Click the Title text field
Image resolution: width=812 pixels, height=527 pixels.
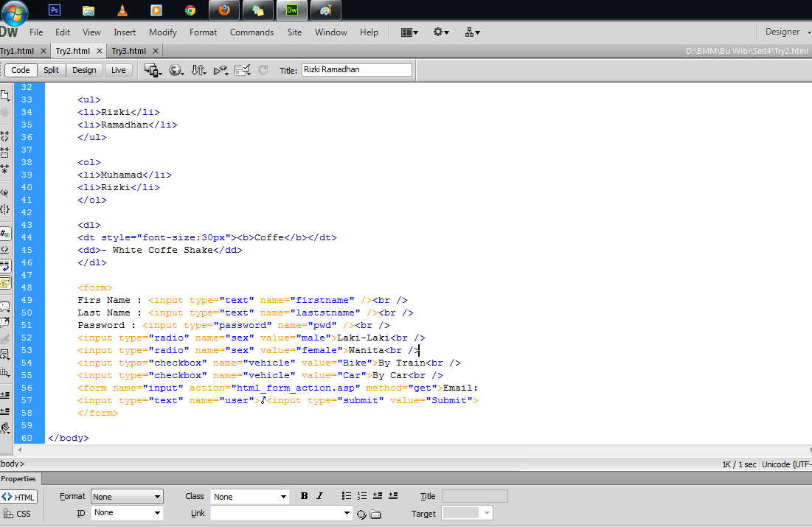click(356, 70)
